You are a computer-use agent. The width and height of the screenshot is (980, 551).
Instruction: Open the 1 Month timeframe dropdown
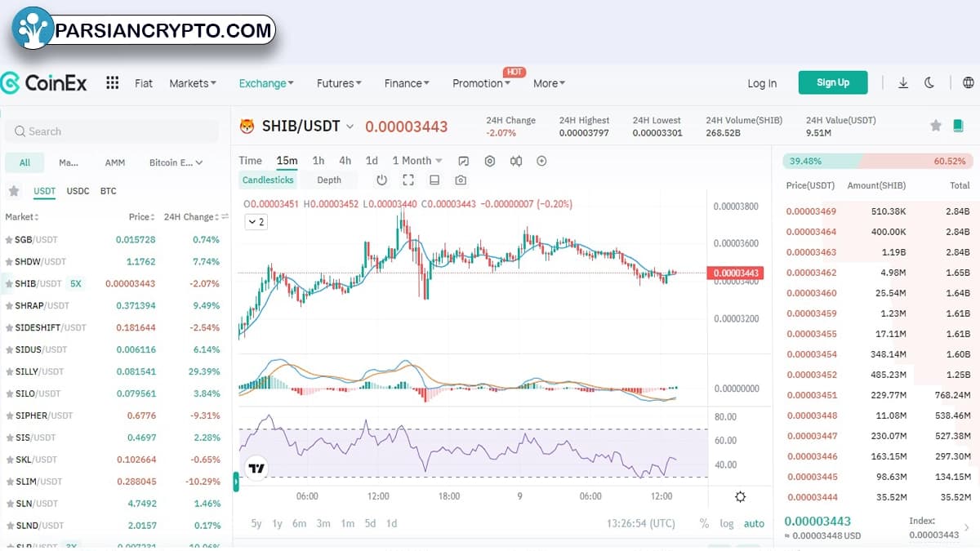[x=417, y=161]
